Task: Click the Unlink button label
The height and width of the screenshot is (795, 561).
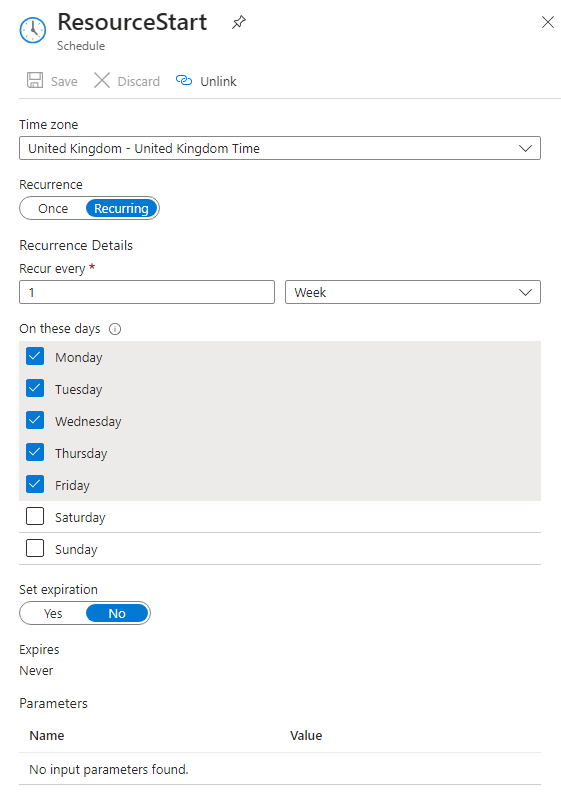Action: pyautogui.click(x=218, y=81)
